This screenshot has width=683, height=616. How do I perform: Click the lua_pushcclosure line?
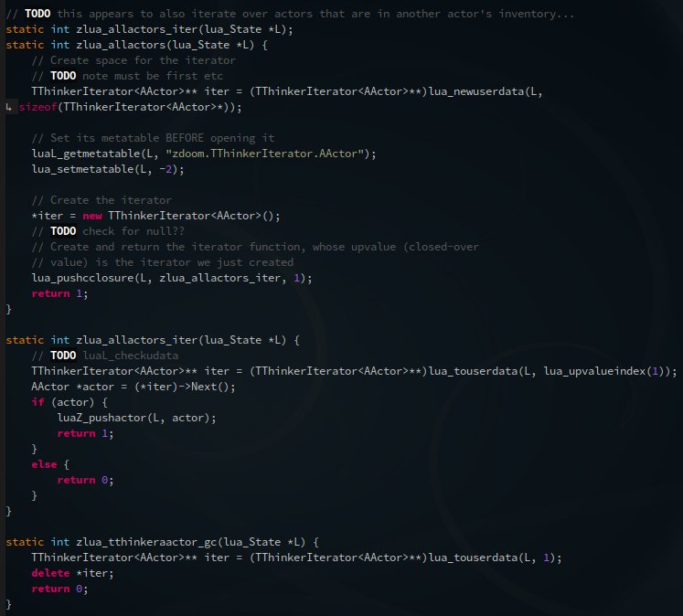pos(172,278)
